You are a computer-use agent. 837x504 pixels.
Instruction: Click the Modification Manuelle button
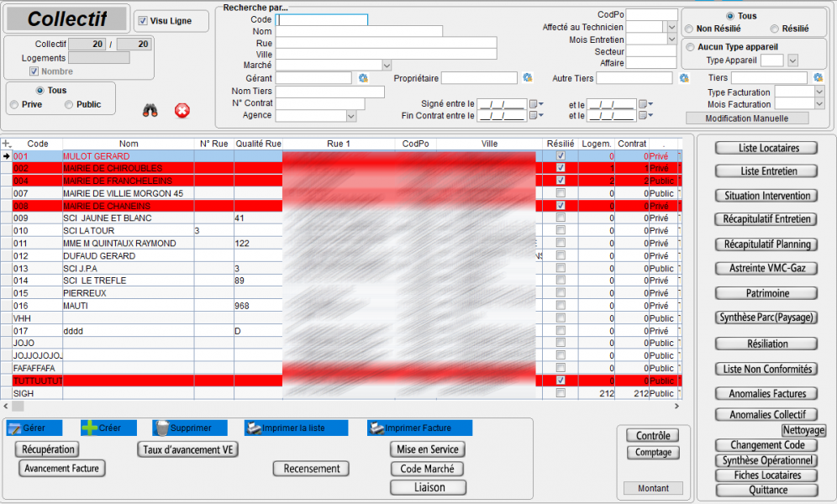747,118
